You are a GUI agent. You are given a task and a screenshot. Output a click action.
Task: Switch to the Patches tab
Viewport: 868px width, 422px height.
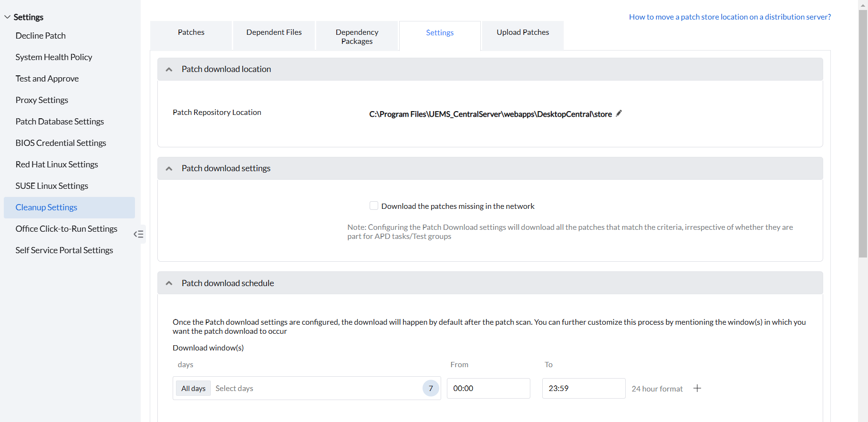(x=191, y=32)
